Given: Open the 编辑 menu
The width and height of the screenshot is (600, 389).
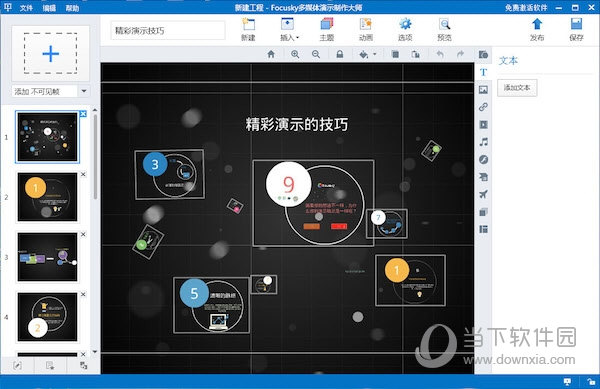Looking at the screenshot, I should click(49, 8).
